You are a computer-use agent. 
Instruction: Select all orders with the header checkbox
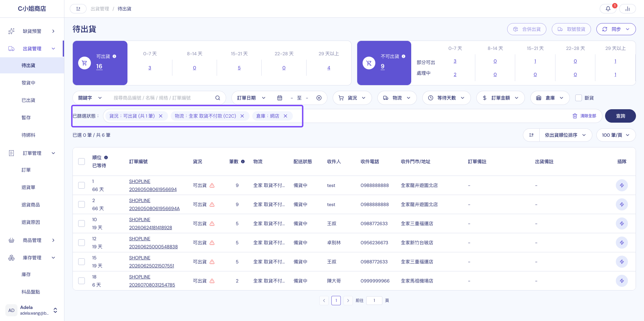tap(82, 162)
